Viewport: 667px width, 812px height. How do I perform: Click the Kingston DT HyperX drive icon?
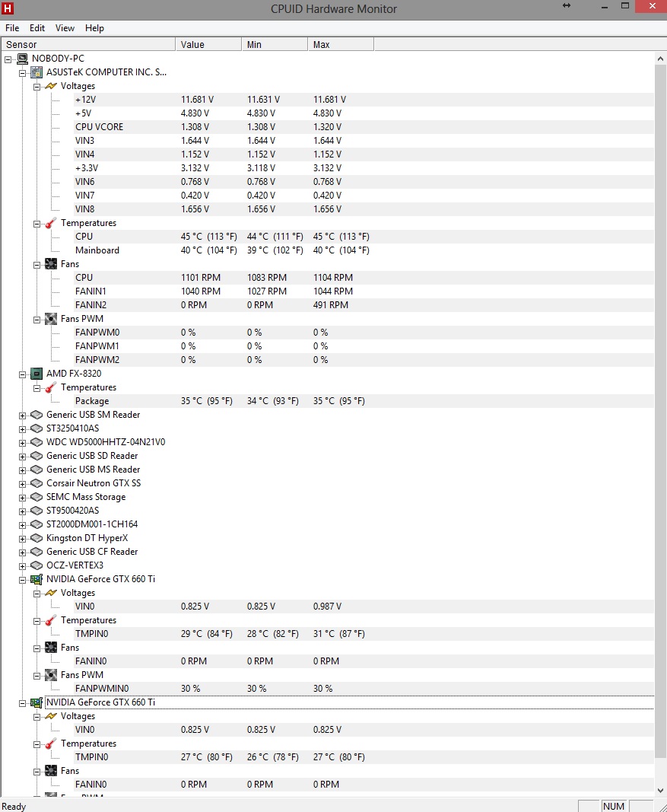pos(37,537)
